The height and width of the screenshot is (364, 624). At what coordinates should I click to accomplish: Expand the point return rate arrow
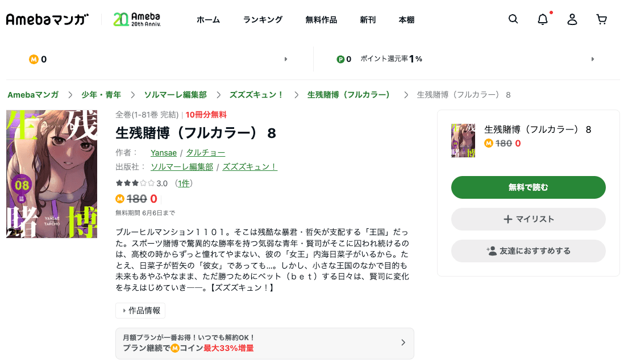coord(593,59)
